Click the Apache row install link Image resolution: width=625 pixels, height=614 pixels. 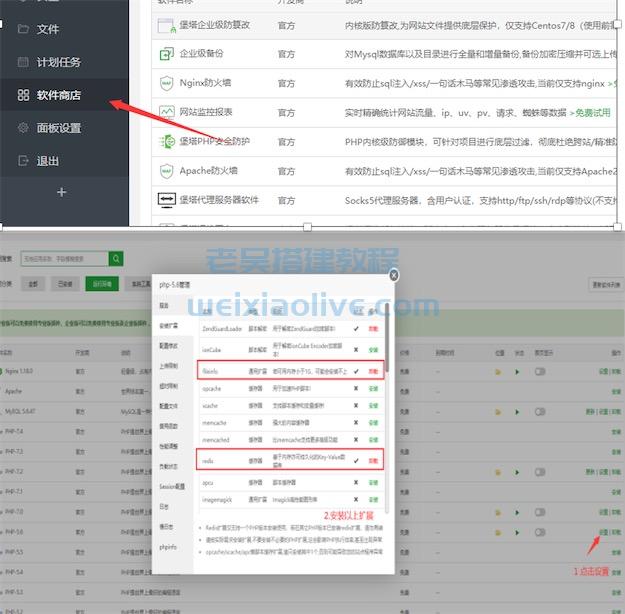point(616,392)
